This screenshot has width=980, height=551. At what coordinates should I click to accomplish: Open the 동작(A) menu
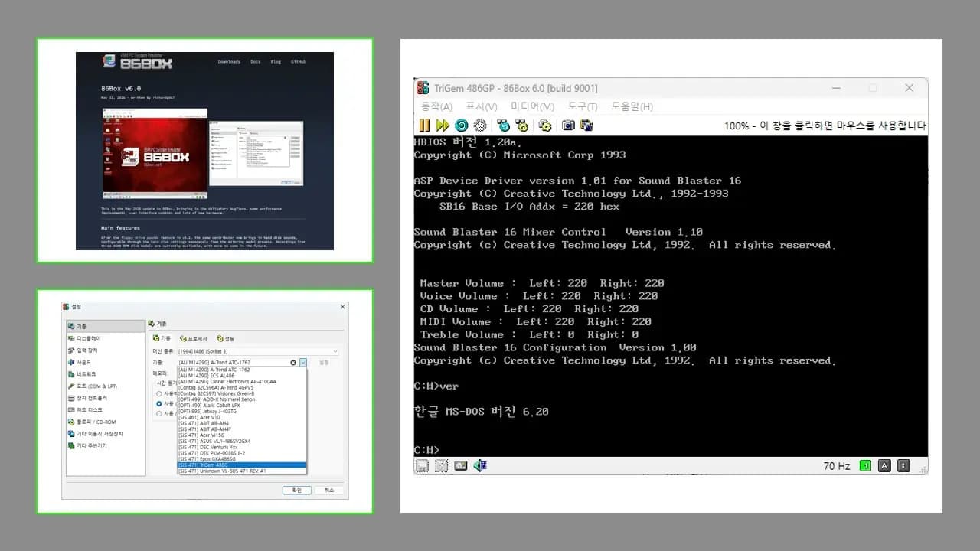(436, 106)
